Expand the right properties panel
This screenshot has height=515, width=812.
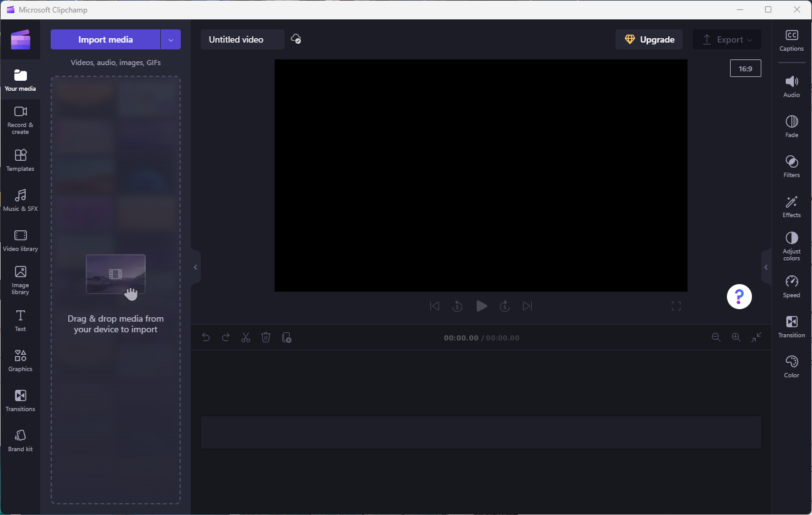(x=766, y=267)
